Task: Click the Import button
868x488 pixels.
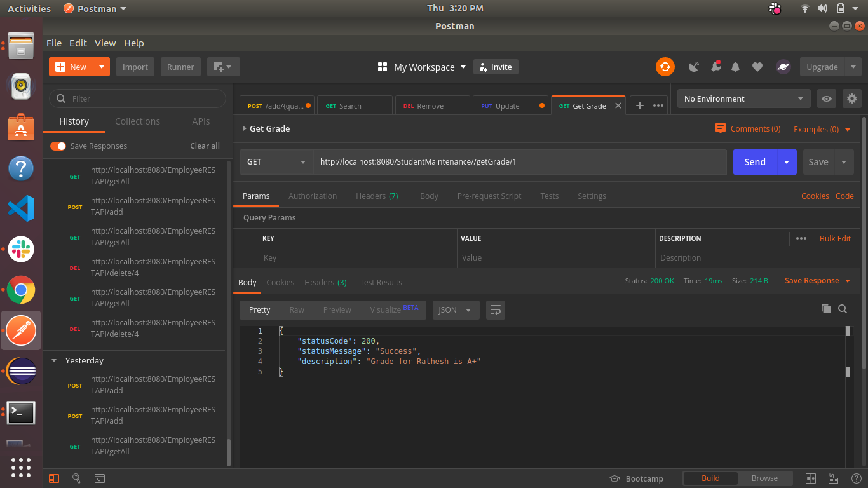Action: [x=135, y=67]
